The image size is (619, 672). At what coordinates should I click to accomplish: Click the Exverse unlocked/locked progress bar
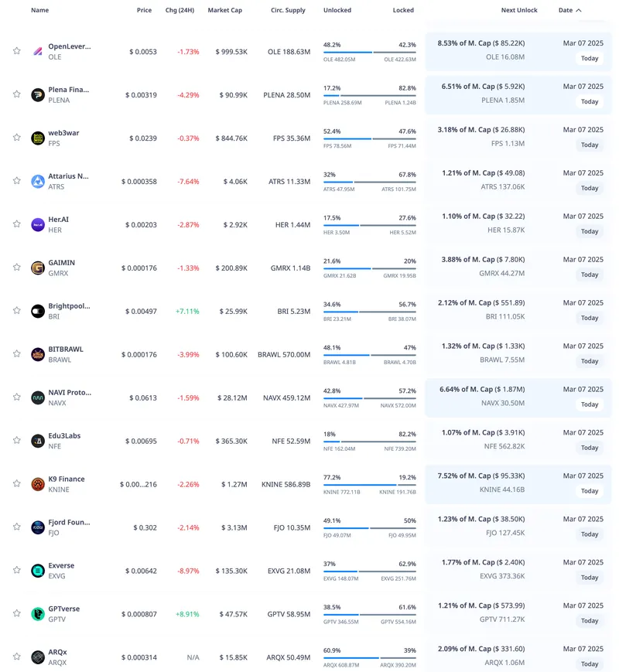pyautogui.click(x=369, y=572)
